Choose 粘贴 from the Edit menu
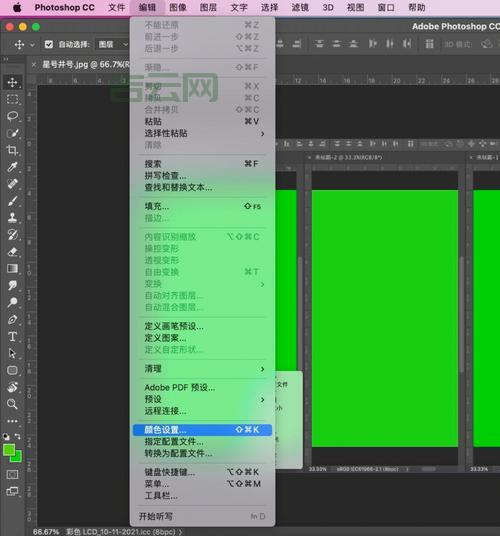Screen dimensions: 500x536 tap(202, 122)
